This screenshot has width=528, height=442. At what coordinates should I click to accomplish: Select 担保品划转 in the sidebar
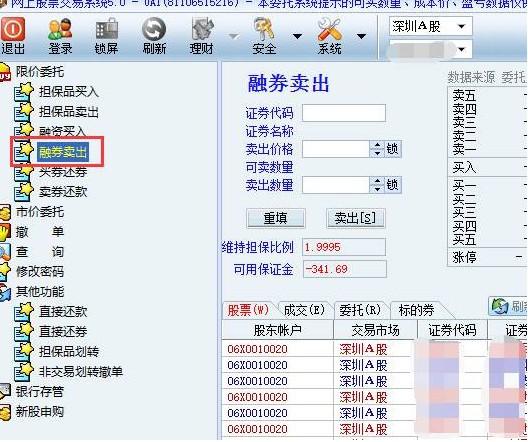point(69,352)
